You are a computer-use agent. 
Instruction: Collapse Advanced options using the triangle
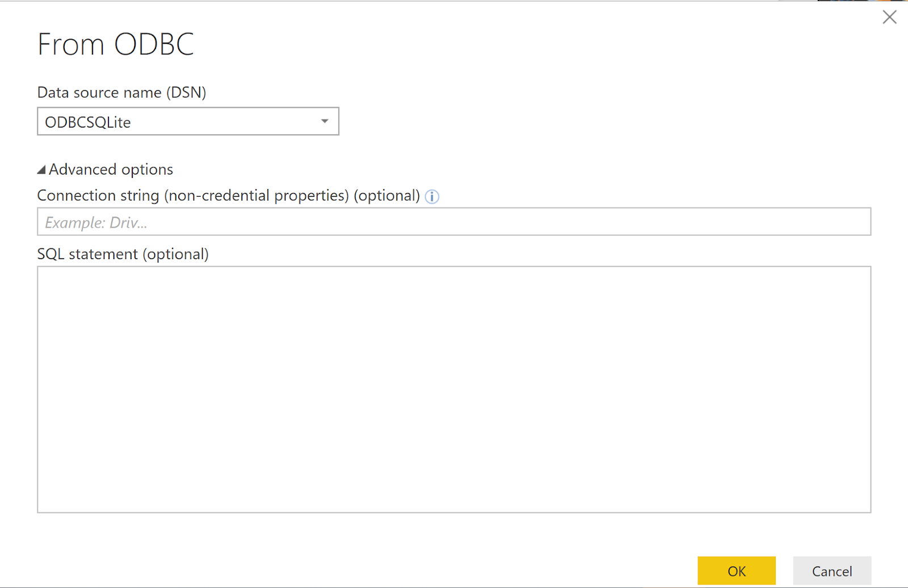point(41,170)
